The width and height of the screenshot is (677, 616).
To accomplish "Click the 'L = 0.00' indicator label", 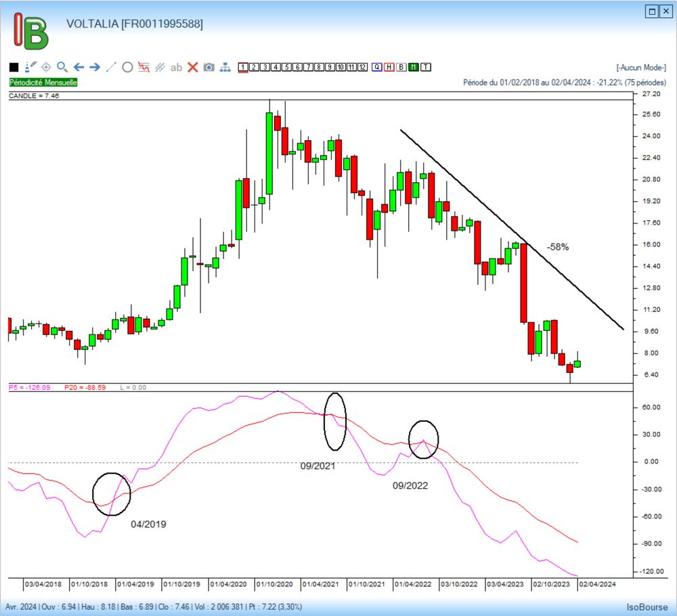I will (133, 387).
